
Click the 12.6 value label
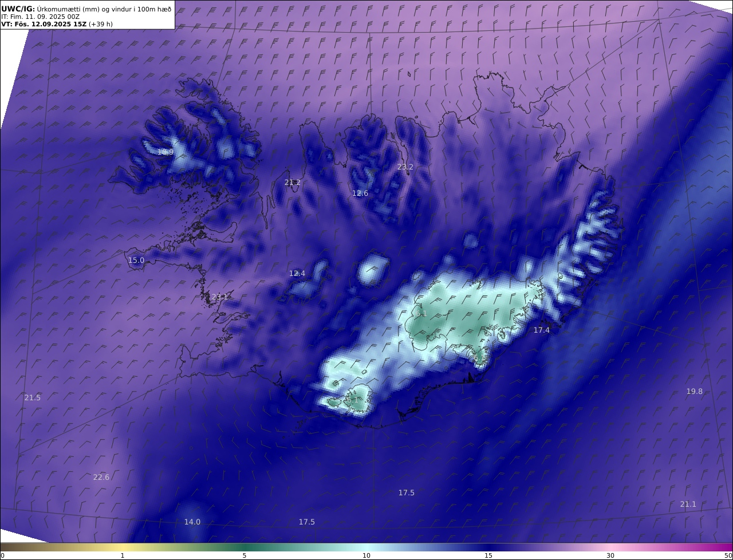[x=360, y=194]
